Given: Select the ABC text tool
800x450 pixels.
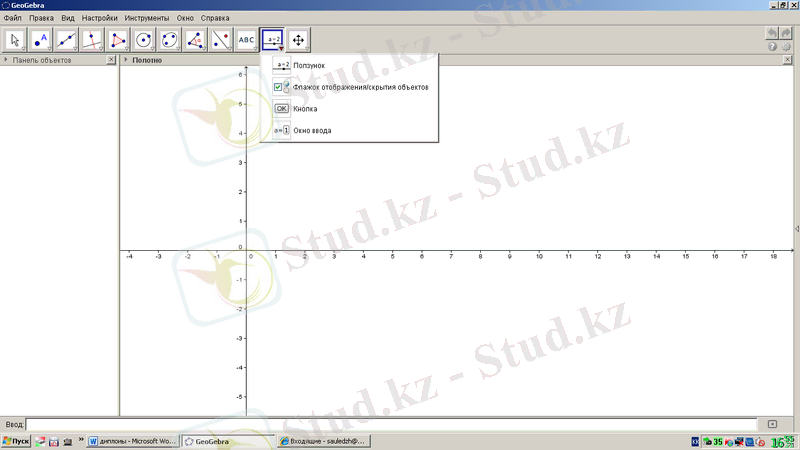Looking at the screenshot, I should click(x=246, y=40).
